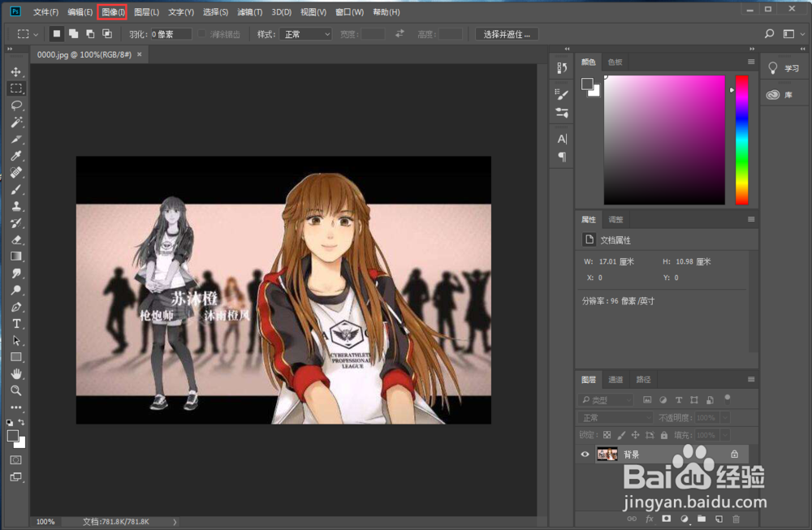The height and width of the screenshot is (530, 812).
Task: Select the Spot Healing Brush tool
Action: 16,172
